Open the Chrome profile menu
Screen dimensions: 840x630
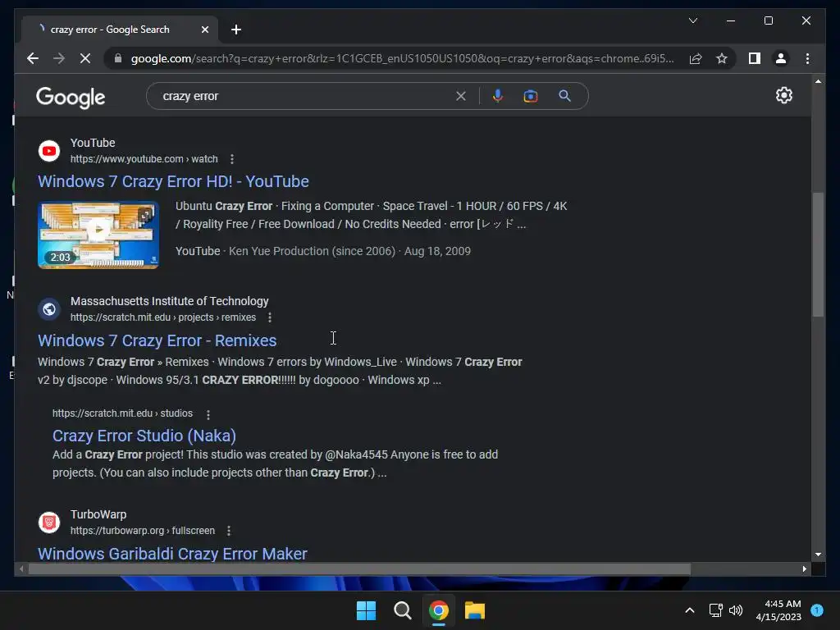781,58
